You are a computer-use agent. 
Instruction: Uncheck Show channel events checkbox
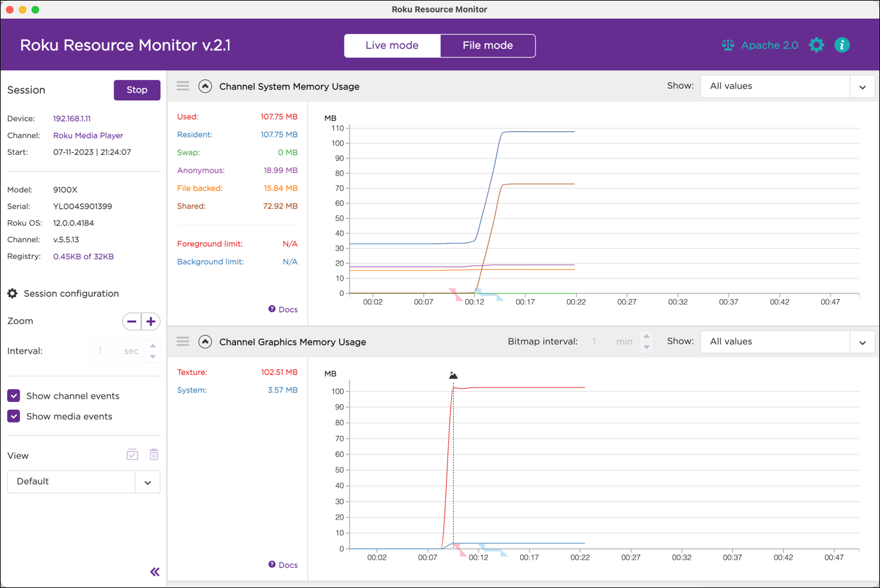(13, 396)
